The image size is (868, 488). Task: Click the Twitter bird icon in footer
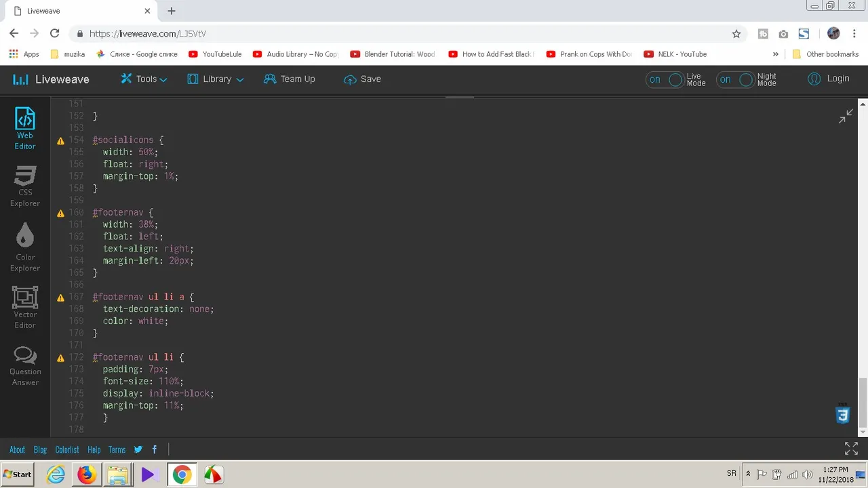click(138, 449)
